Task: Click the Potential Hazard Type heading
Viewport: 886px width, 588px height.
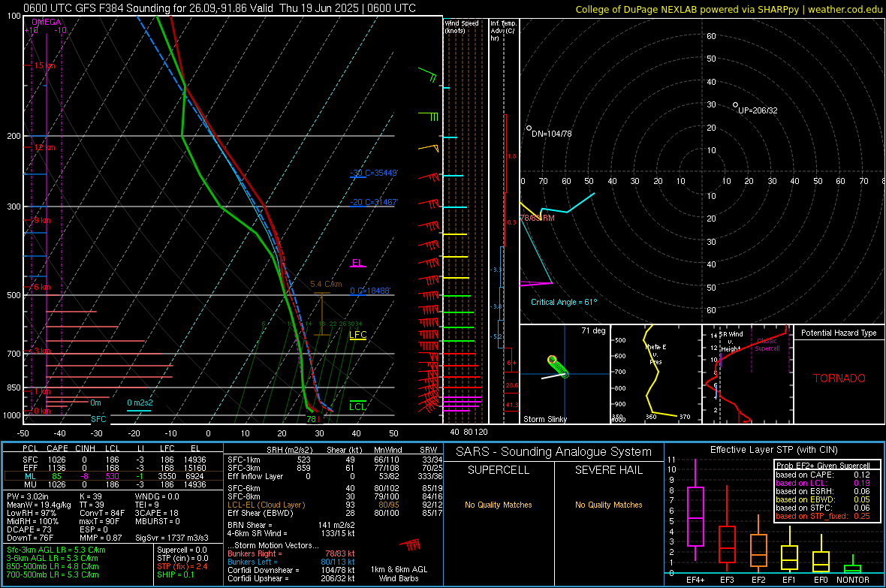Action: [x=839, y=333]
